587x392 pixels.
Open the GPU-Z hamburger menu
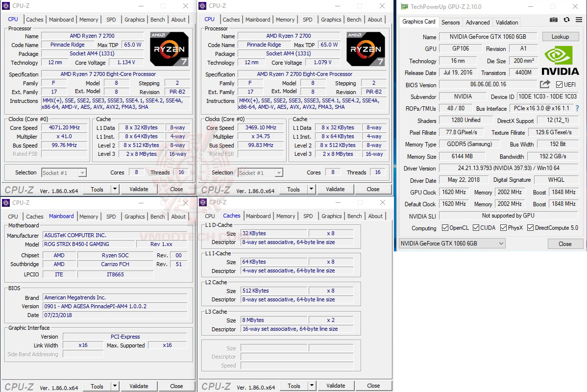coord(579,20)
